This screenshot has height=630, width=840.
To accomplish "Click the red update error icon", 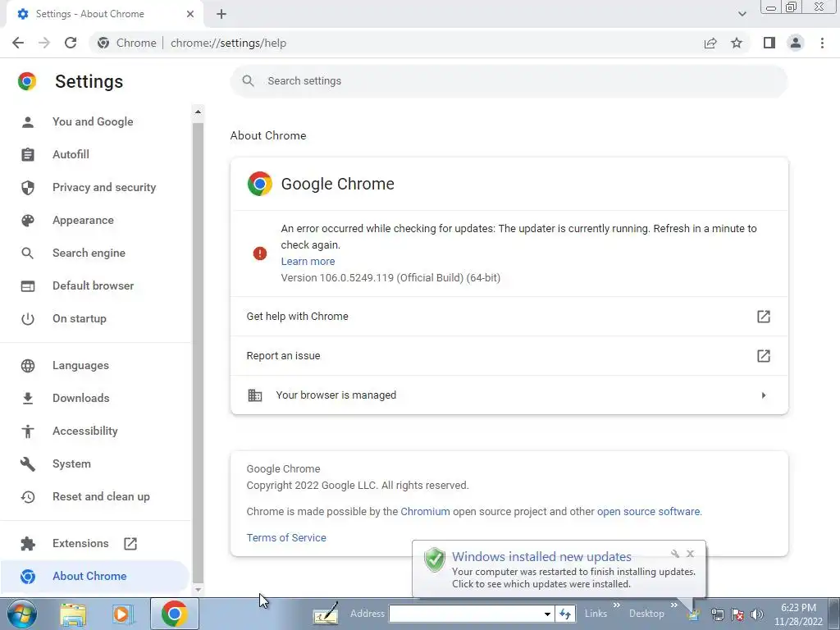I will 260,253.
